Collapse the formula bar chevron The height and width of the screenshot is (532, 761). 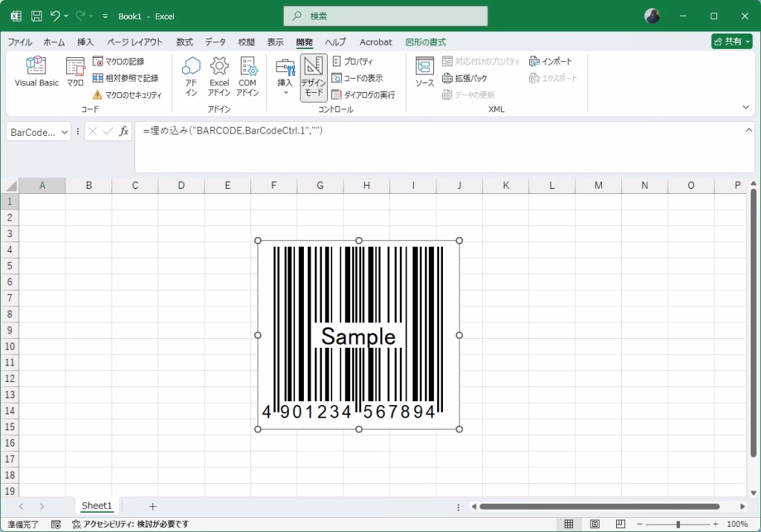click(x=749, y=129)
